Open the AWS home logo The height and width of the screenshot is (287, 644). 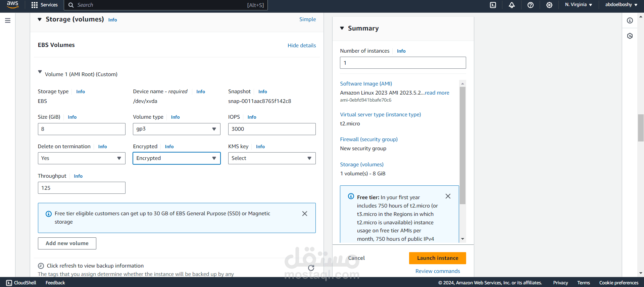click(12, 4)
